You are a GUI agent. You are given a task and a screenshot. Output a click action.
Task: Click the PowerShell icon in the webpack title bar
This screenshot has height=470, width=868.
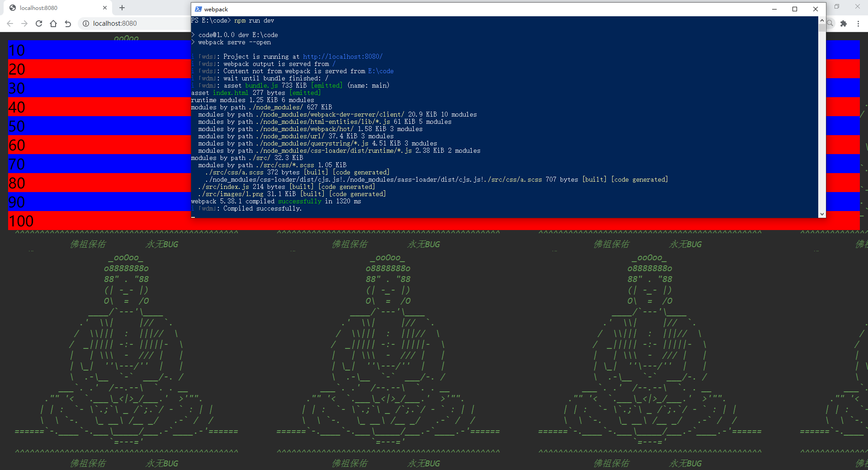pos(198,9)
